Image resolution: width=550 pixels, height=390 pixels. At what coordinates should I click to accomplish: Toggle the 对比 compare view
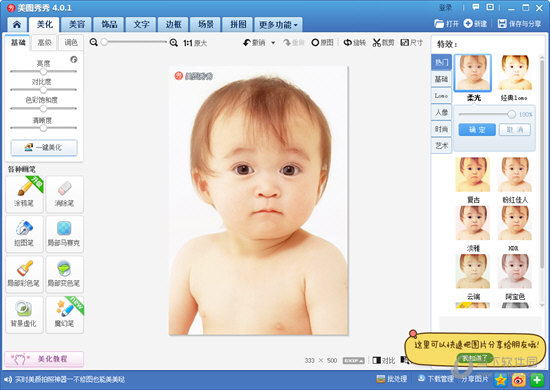click(x=384, y=361)
